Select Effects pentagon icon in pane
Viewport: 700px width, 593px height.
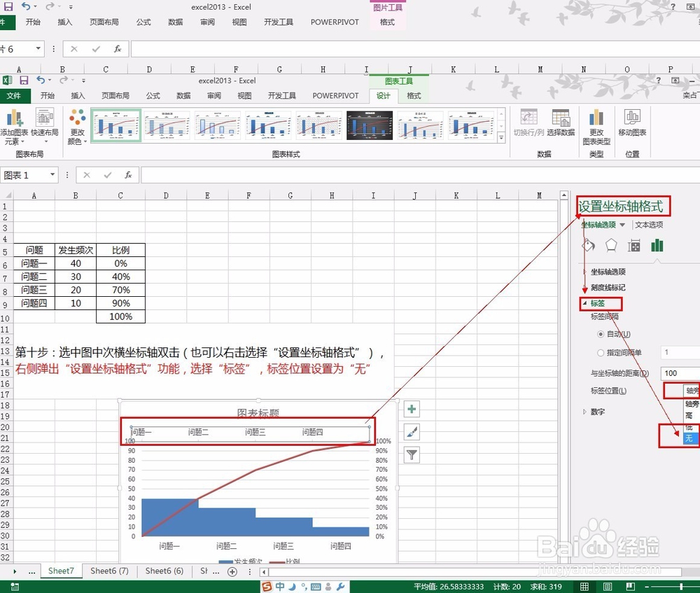click(x=610, y=245)
